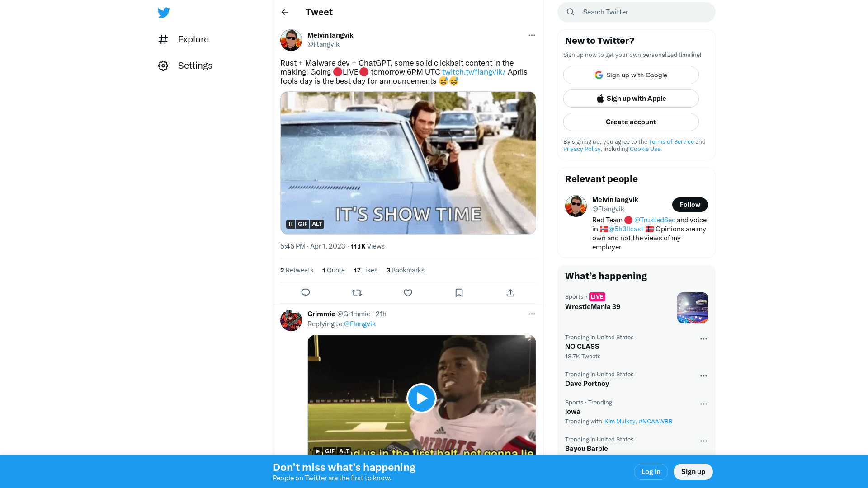Open Privacy Policy link
This screenshot has width=868, height=488.
click(581, 149)
